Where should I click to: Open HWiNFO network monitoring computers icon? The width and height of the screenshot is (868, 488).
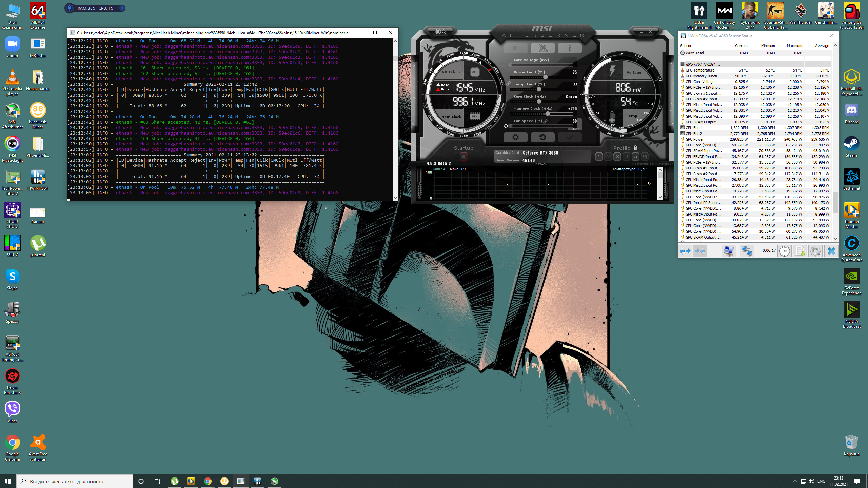pos(747,251)
